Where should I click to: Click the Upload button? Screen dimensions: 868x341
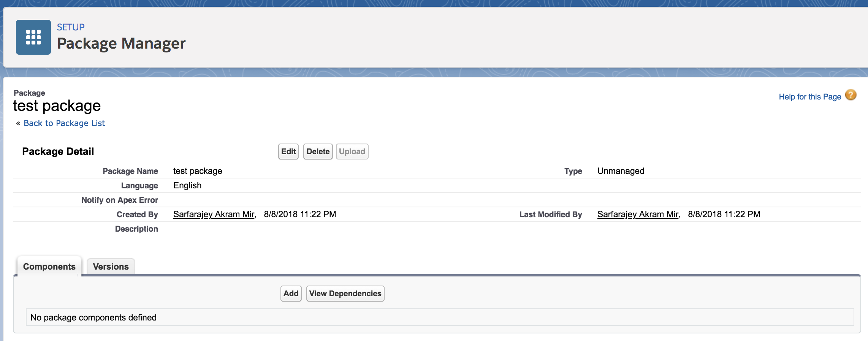[352, 152]
